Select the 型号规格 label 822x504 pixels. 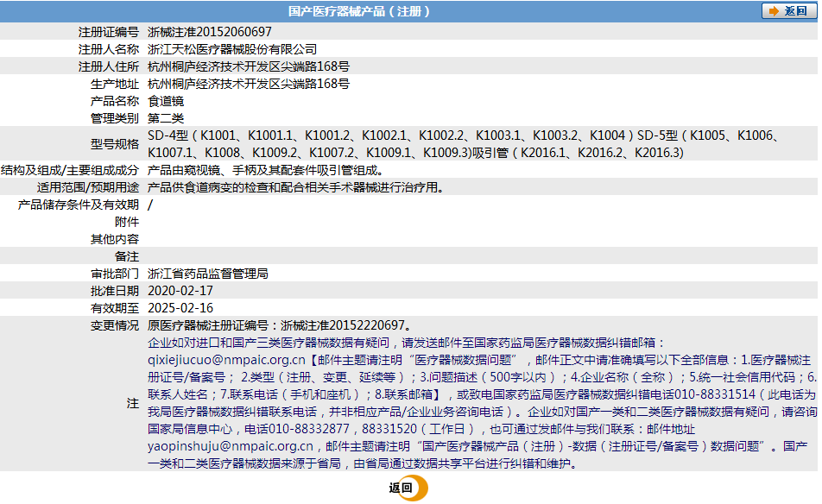pyautogui.click(x=115, y=144)
